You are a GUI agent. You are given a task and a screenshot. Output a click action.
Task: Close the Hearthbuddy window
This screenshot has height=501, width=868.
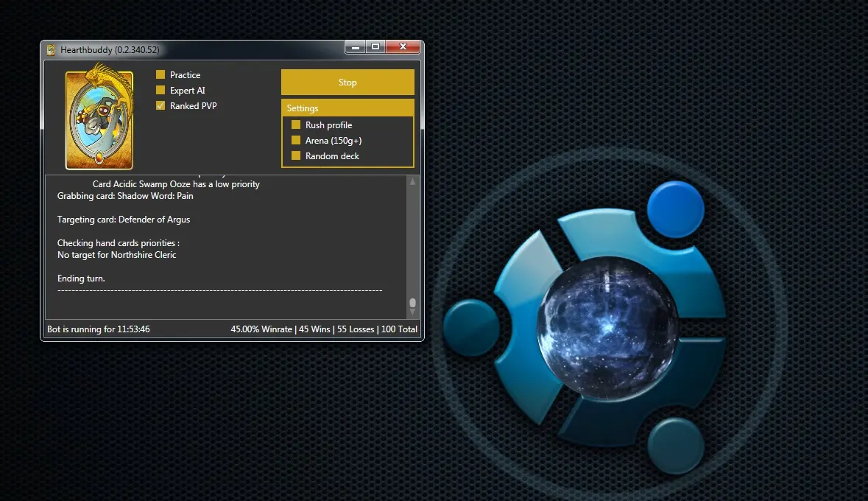click(403, 47)
